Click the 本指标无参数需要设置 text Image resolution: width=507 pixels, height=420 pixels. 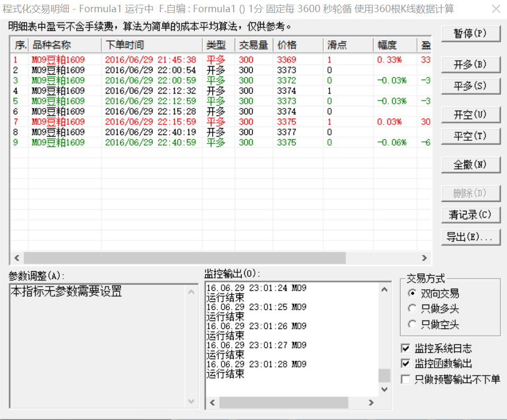tap(66, 291)
